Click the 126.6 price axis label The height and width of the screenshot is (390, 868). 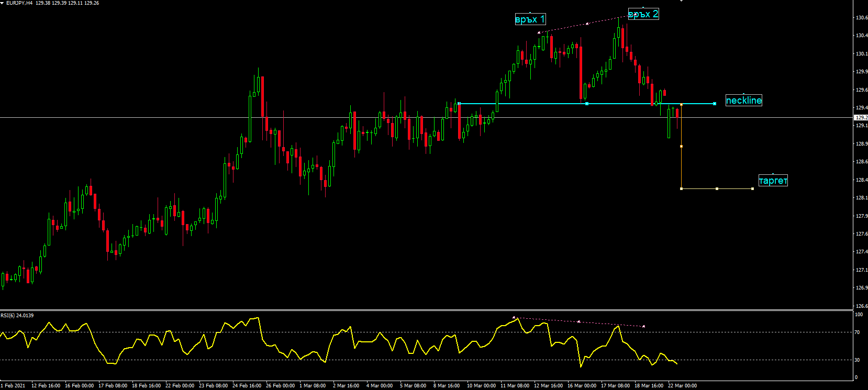861,306
